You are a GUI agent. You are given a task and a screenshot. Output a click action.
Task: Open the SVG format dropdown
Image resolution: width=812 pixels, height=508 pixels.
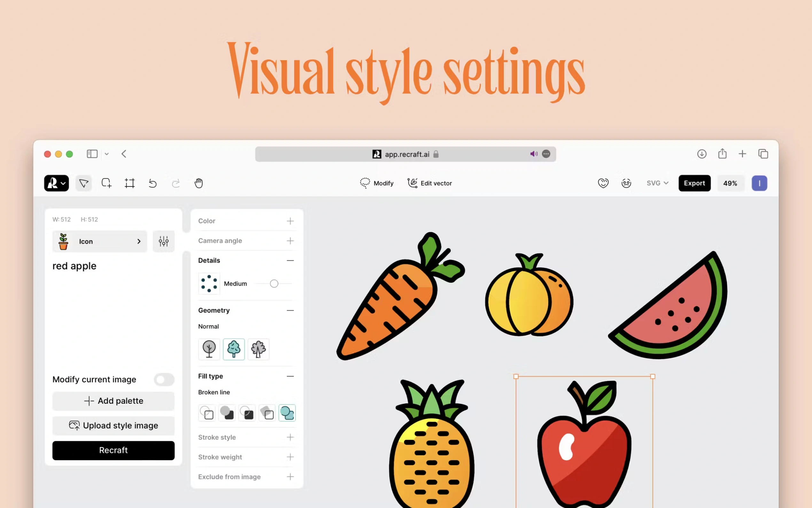(x=657, y=183)
